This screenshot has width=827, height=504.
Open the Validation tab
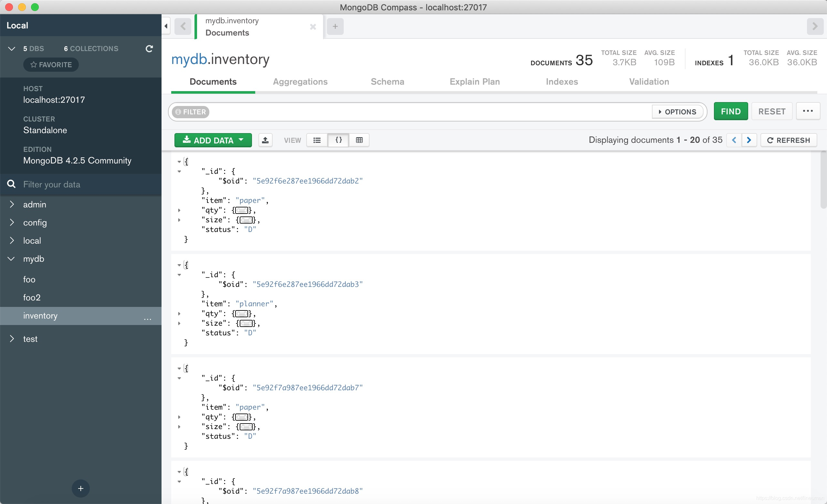[x=649, y=81]
